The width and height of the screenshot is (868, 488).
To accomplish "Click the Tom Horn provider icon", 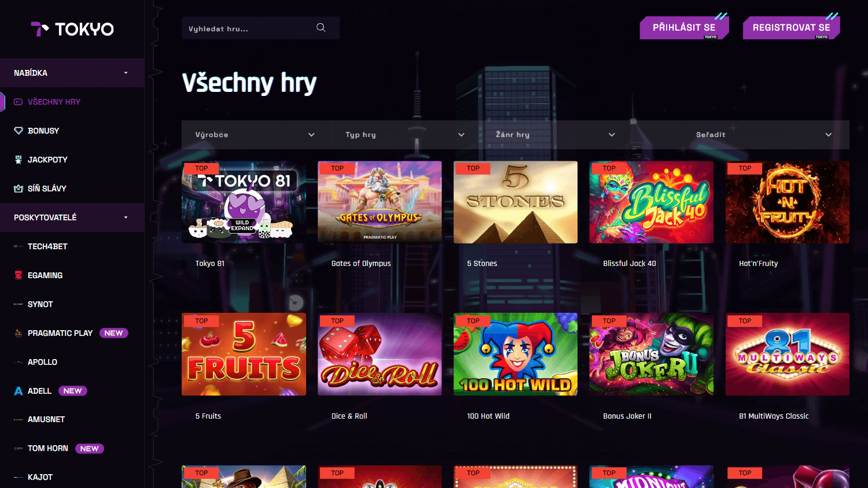I will coord(19,448).
